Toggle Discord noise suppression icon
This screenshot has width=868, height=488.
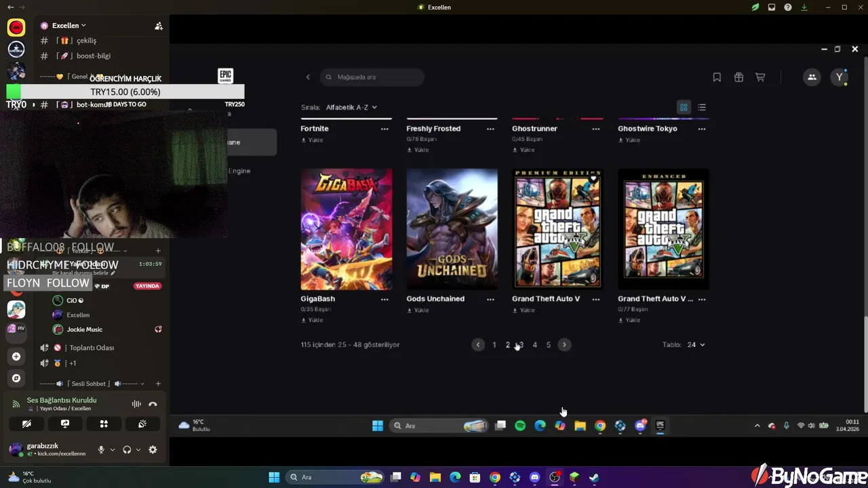pos(136,404)
